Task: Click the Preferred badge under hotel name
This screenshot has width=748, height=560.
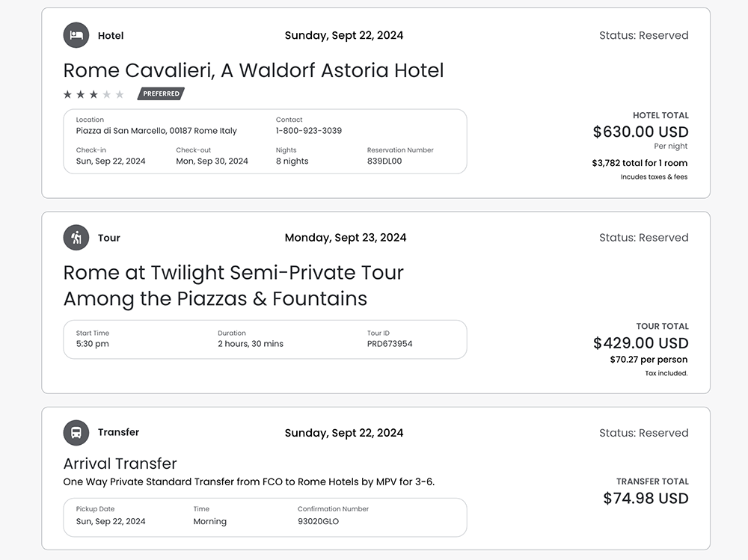Action: (x=161, y=94)
